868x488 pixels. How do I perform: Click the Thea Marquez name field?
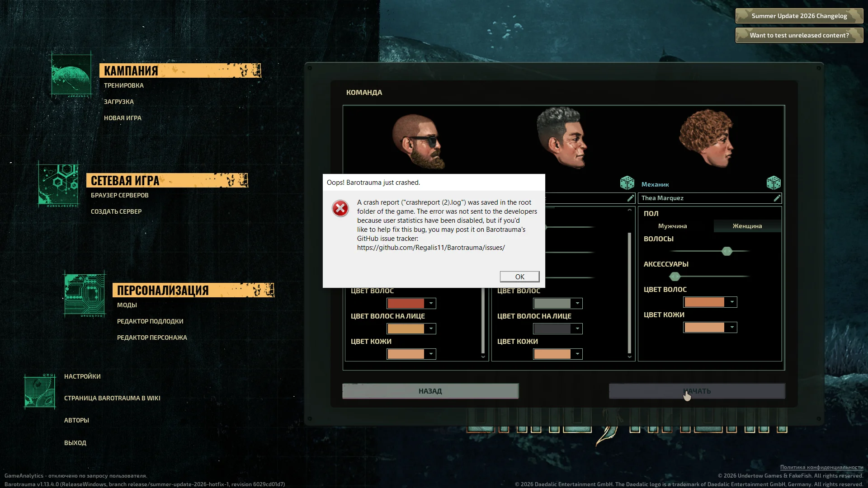click(710, 198)
